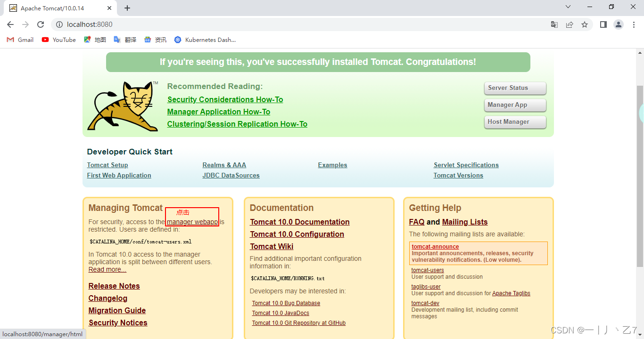The height and width of the screenshot is (339, 644).
Task: Open the Mailing Lists link
Action: [x=465, y=222]
